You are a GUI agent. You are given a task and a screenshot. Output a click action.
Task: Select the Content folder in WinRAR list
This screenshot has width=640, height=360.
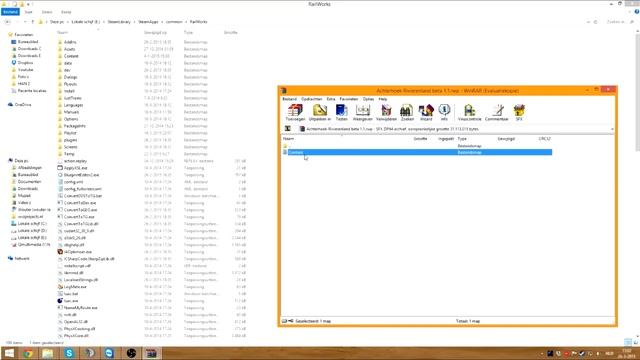[x=417, y=152]
